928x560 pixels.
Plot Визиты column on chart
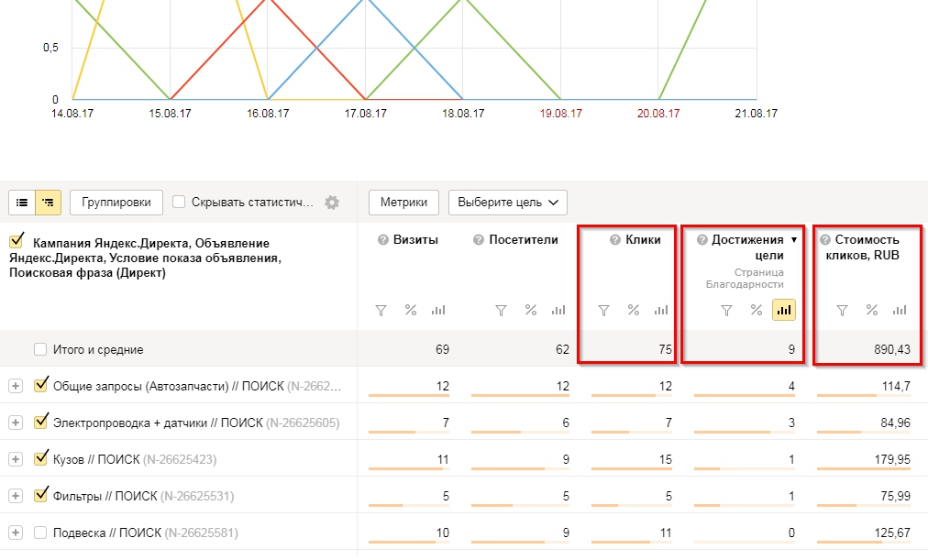pyautogui.click(x=438, y=311)
